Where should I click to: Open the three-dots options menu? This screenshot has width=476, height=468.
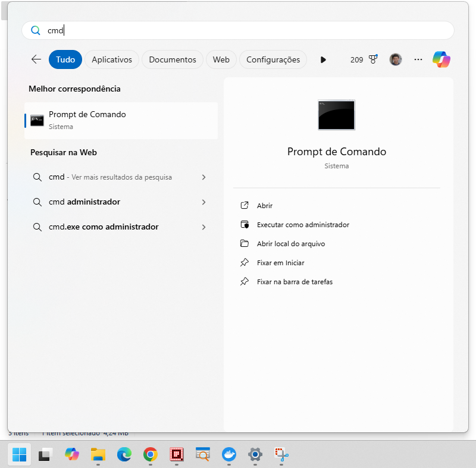coord(418,59)
